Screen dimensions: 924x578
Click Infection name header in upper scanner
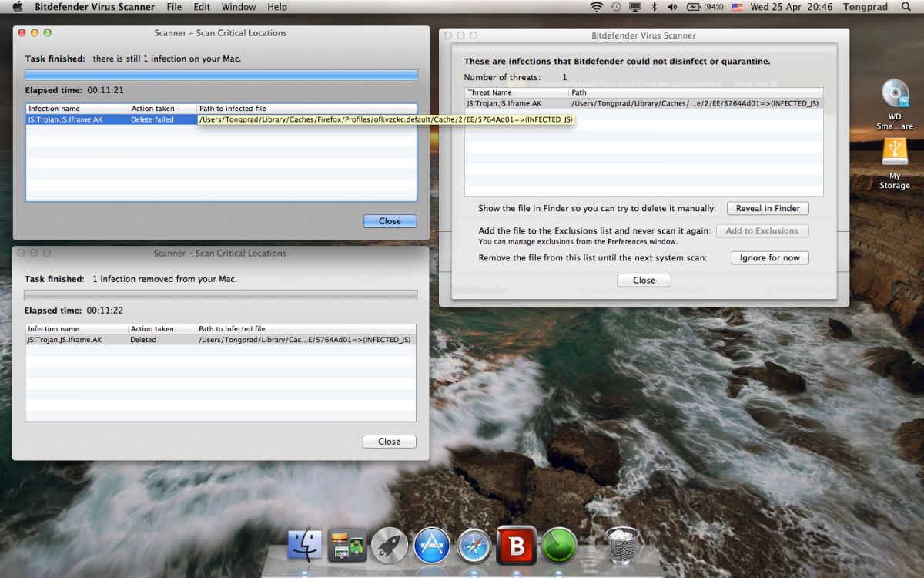point(77,109)
